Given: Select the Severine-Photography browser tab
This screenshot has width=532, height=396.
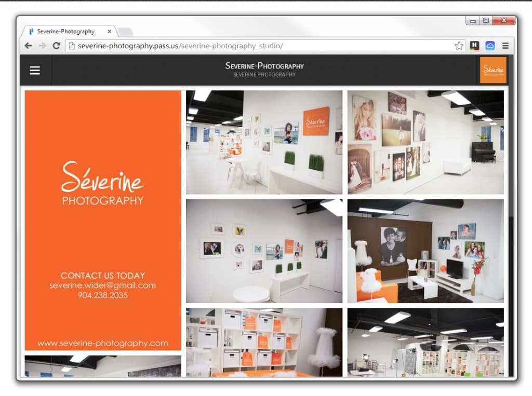Looking at the screenshot, I should 69,31.
